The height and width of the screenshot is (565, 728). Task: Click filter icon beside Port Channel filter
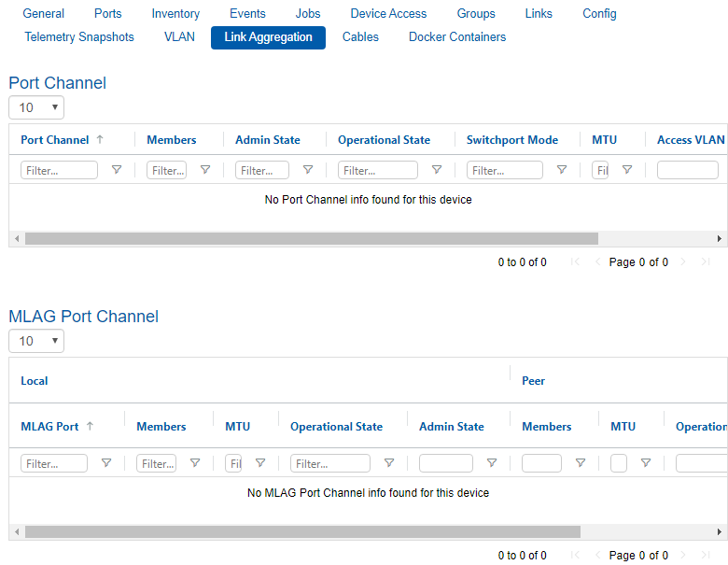(x=117, y=170)
